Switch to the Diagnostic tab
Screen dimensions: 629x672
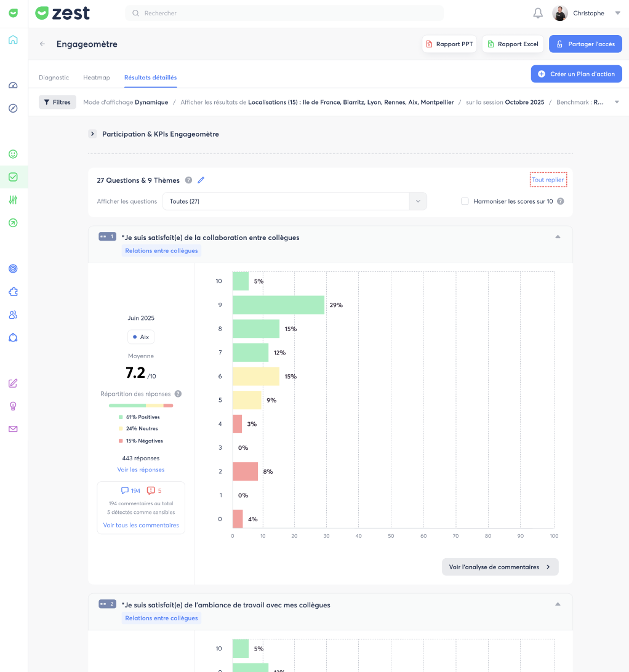[54, 78]
